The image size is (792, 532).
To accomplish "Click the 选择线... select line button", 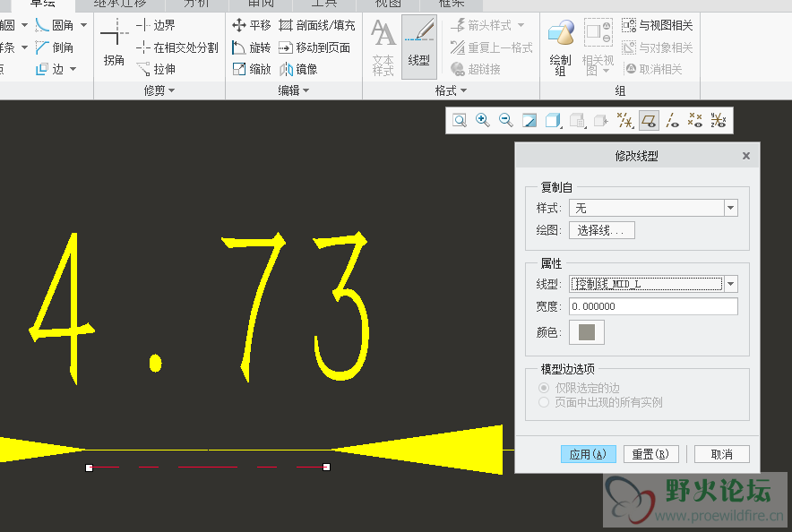I will click(x=601, y=231).
